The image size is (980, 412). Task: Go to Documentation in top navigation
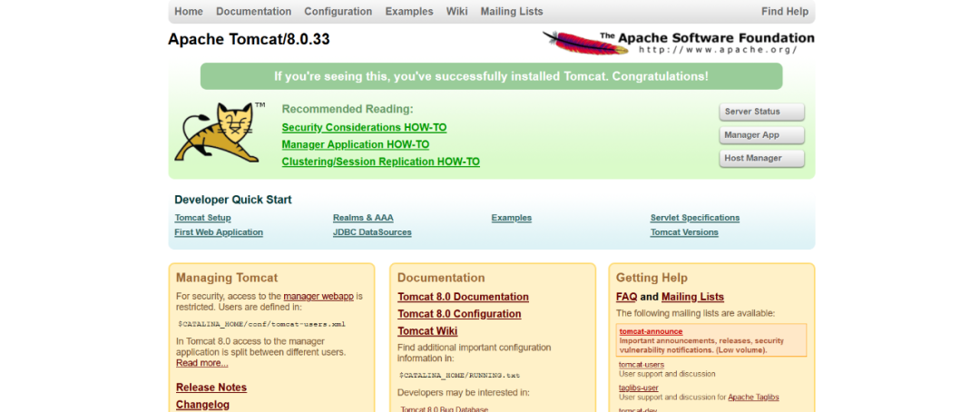[254, 11]
